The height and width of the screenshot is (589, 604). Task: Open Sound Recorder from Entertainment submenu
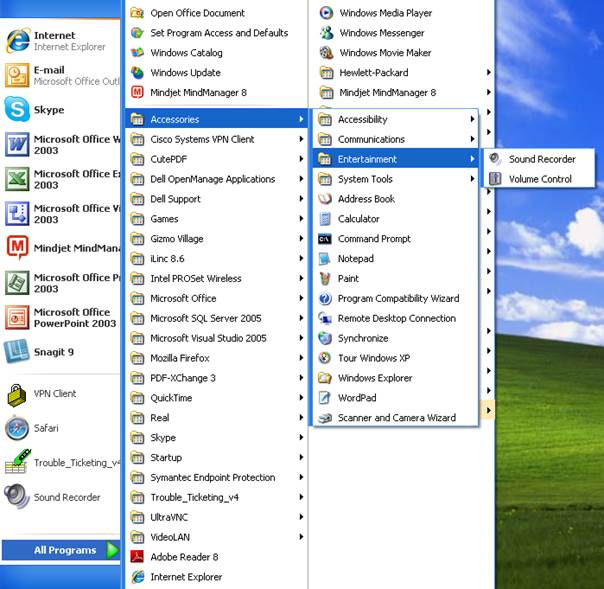tap(539, 159)
